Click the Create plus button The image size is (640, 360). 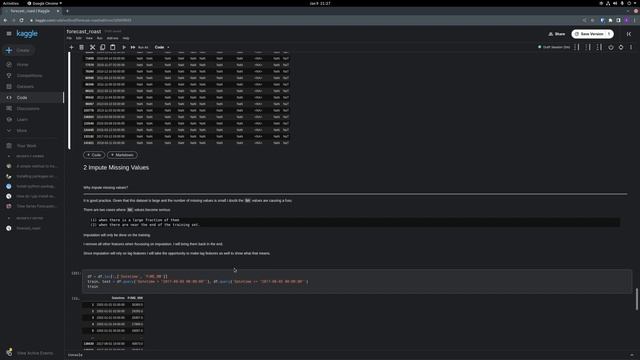18,50
